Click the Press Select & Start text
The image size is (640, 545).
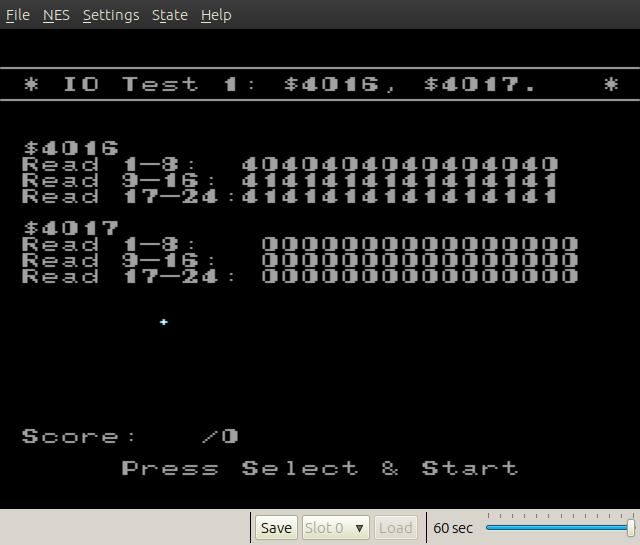tap(320, 468)
